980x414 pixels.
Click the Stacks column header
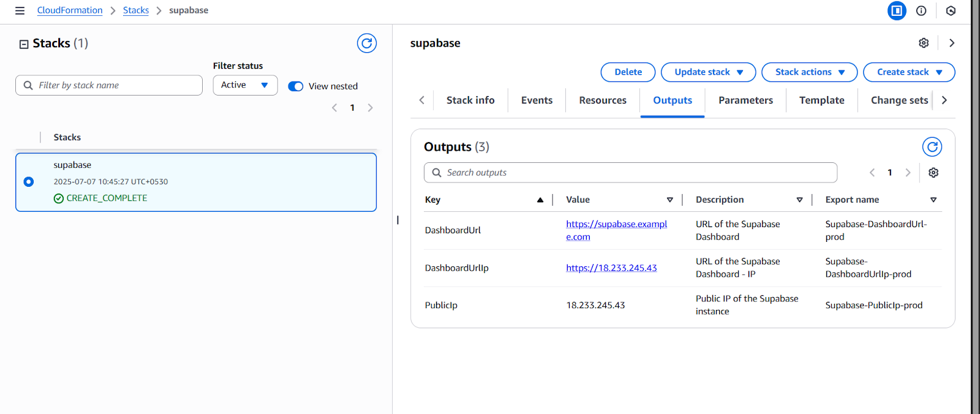[x=67, y=138]
